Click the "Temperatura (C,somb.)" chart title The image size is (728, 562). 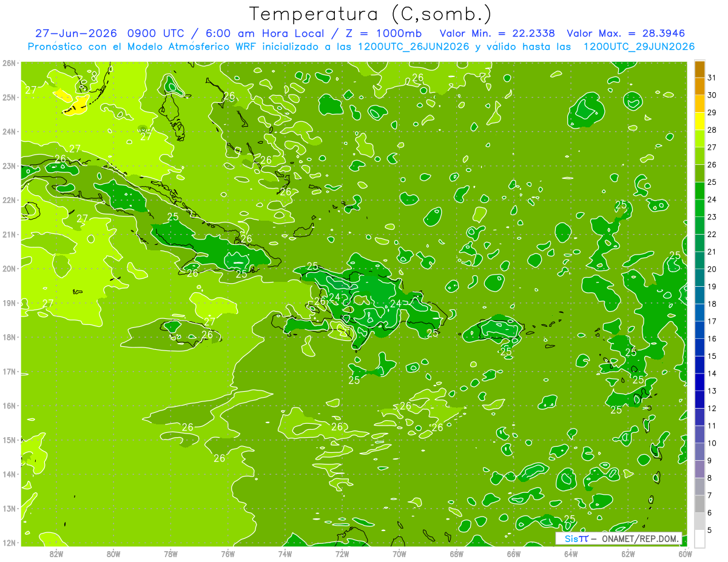point(370,13)
